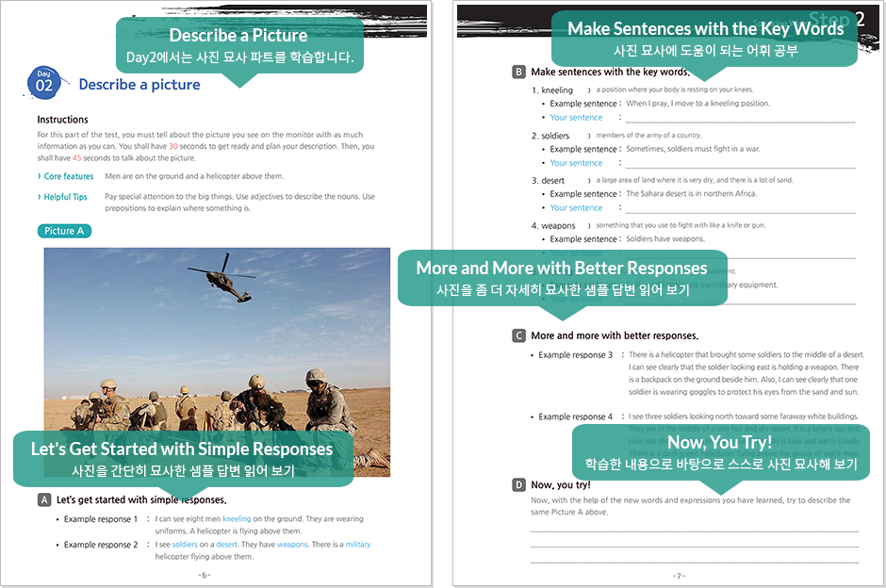This screenshot has height=588, width=886.
Task: Click the example sentence 'Sometimes, soldiers must fight in a war.'
Action: 694,149
